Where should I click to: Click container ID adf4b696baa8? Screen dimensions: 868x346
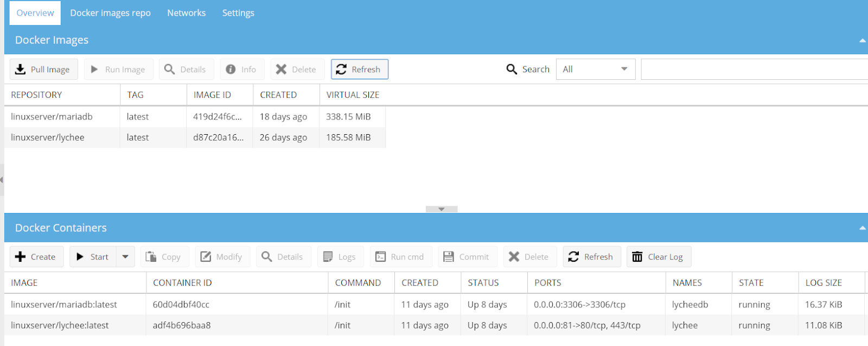click(182, 325)
